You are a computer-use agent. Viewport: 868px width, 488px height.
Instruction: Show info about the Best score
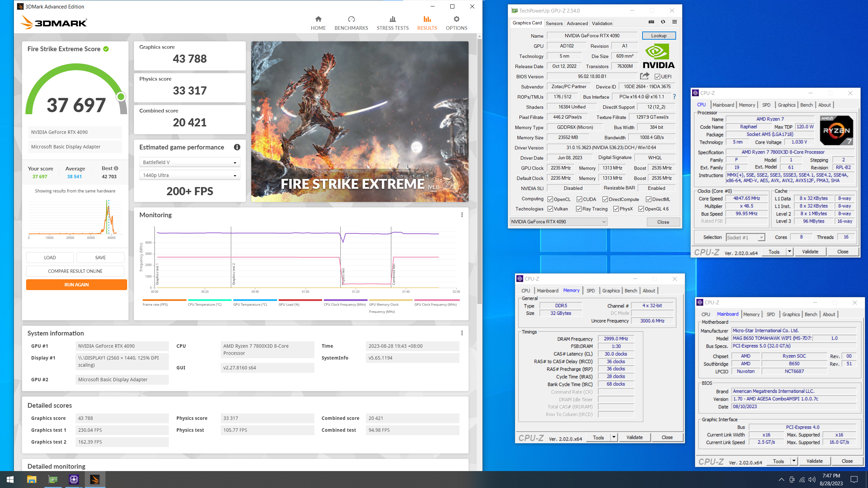pyautogui.click(x=116, y=168)
